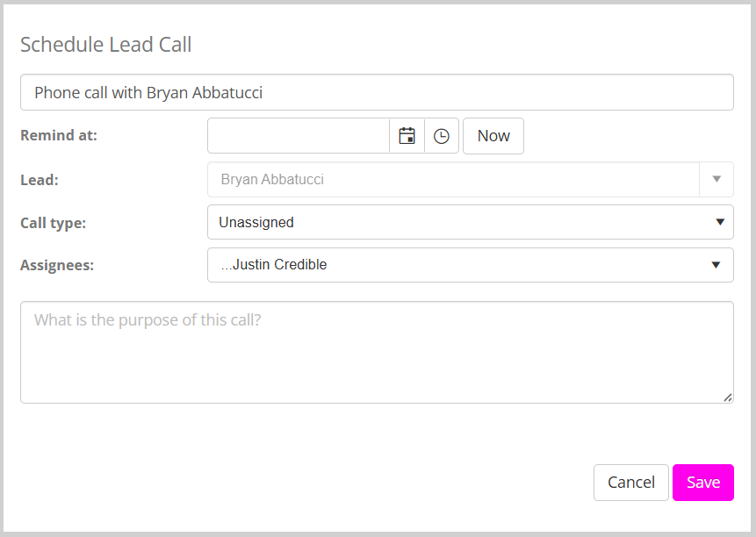This screenshot has height=537, width=756.
Task: Click the Now button
Action: tap(493, 136)
